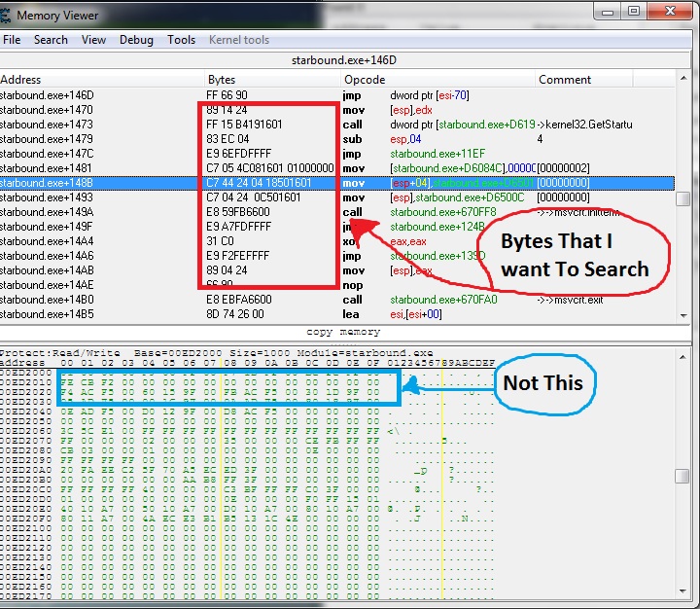
Task: Click the msvcrt.exit comment
Action: [570, 300]
